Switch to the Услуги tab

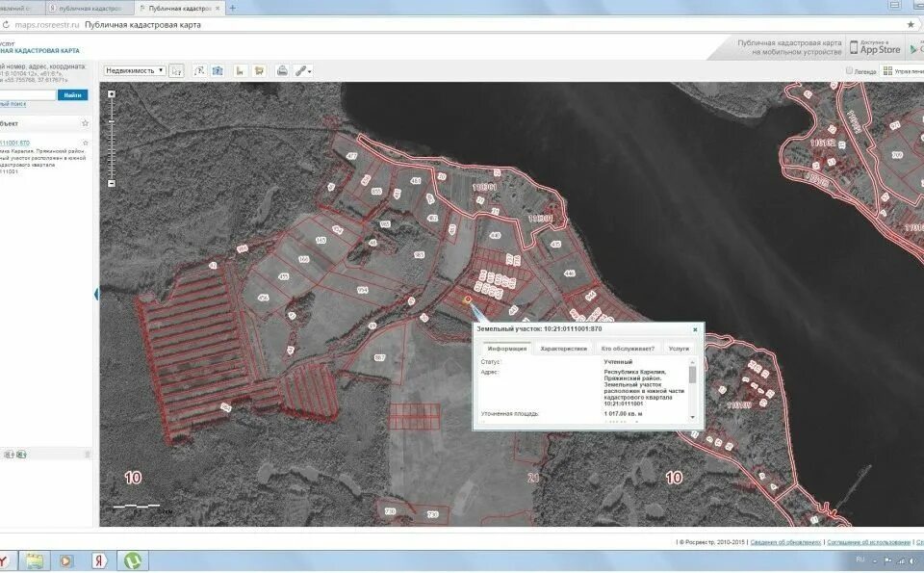pos(679,349)
